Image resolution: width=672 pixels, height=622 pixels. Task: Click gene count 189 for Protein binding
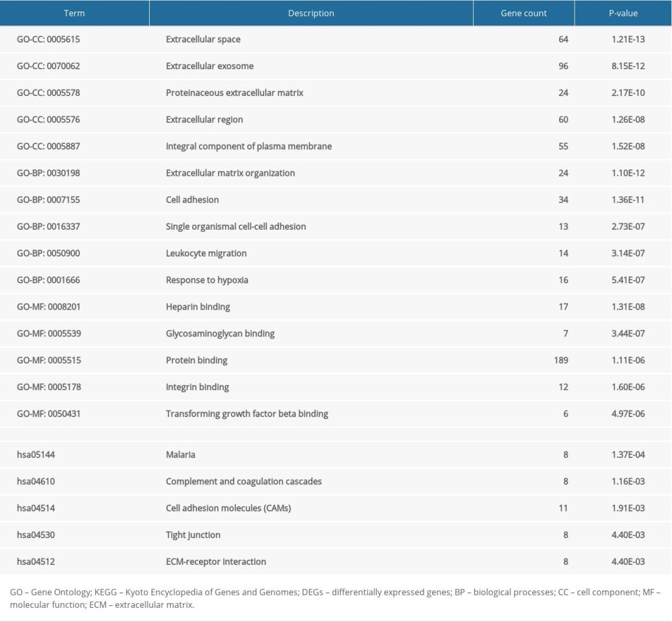(563, 360)
